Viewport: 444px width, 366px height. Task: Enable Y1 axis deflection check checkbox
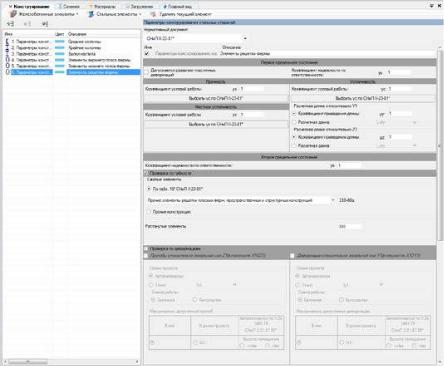coord(292,256)
